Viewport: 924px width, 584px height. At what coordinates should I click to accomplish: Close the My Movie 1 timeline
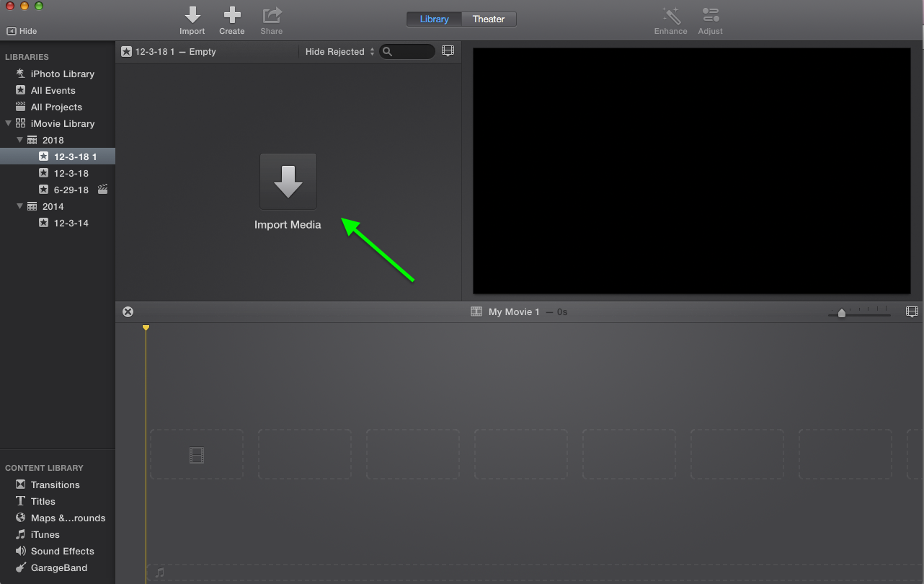(128, 311)
